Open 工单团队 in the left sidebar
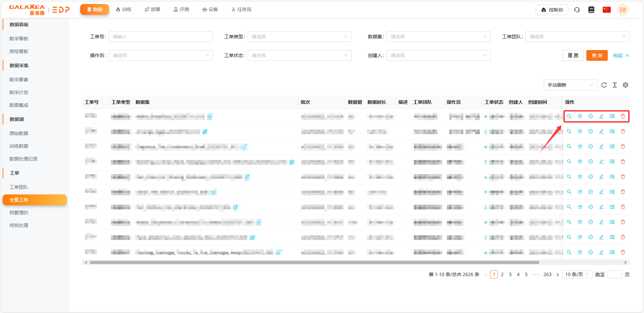 19,187
